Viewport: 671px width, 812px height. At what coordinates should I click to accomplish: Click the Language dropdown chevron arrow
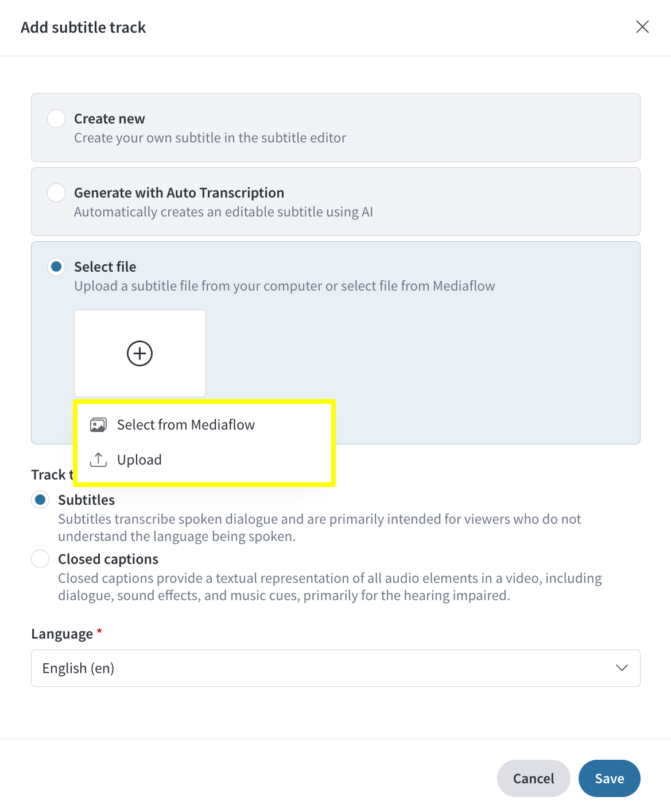(x=622, y=668)
